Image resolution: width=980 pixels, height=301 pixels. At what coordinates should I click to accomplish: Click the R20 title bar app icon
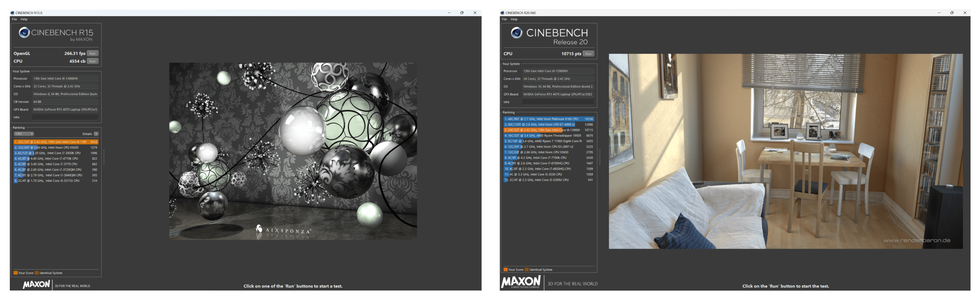coord(503,13)
